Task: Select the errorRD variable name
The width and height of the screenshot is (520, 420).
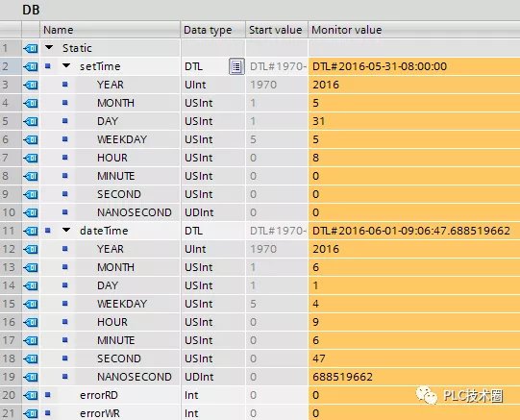Action: (x=99, y=395)
